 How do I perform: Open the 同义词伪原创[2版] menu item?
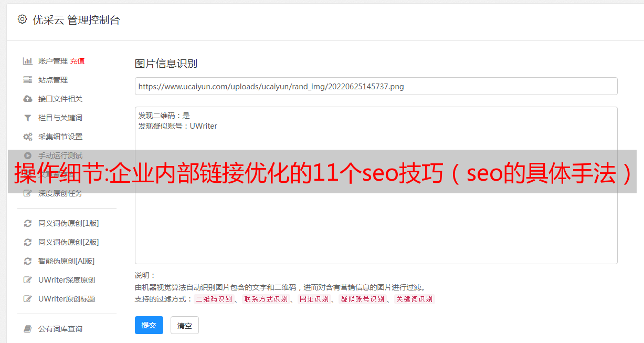[x=69, y=242]
